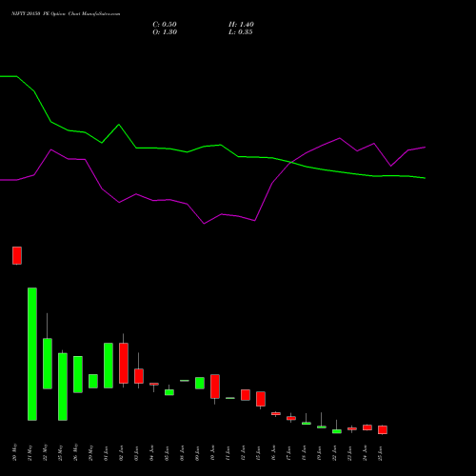This screenshot has height=476, width=476.
Task: Click the "21 May" date label
Action: click(x=30, y=453)
